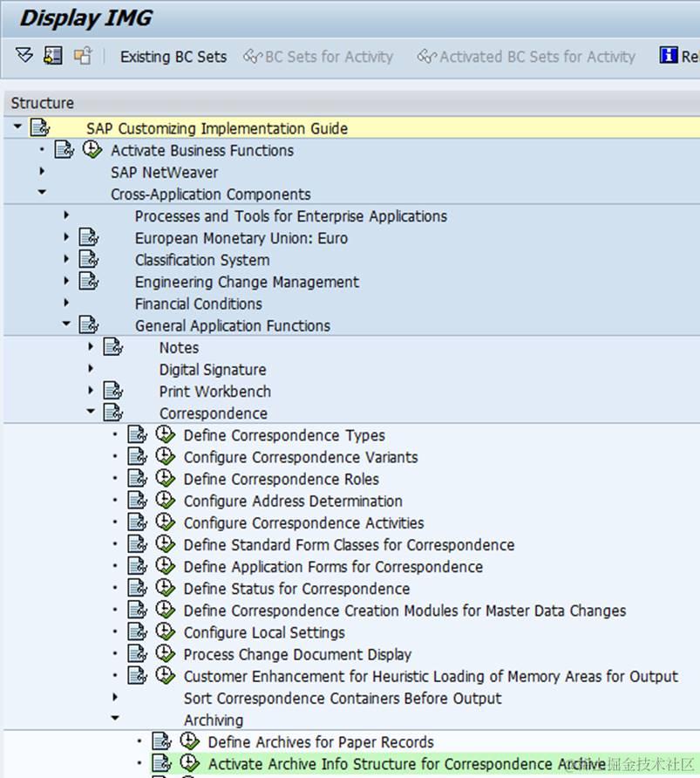
Task: Open documentation icon for General Application Functions
Action: pyautogui.click(x=89, y=324)
